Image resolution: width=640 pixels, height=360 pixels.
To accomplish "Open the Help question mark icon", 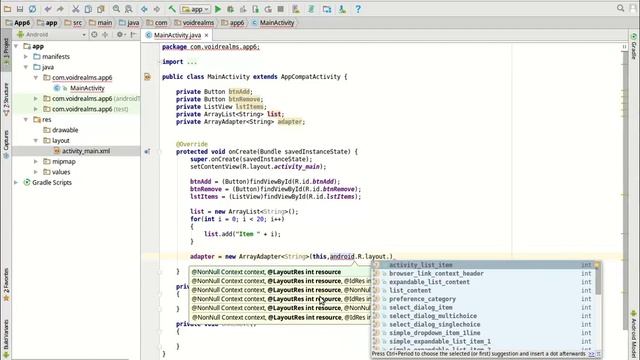I will click(x=358, y=9).
